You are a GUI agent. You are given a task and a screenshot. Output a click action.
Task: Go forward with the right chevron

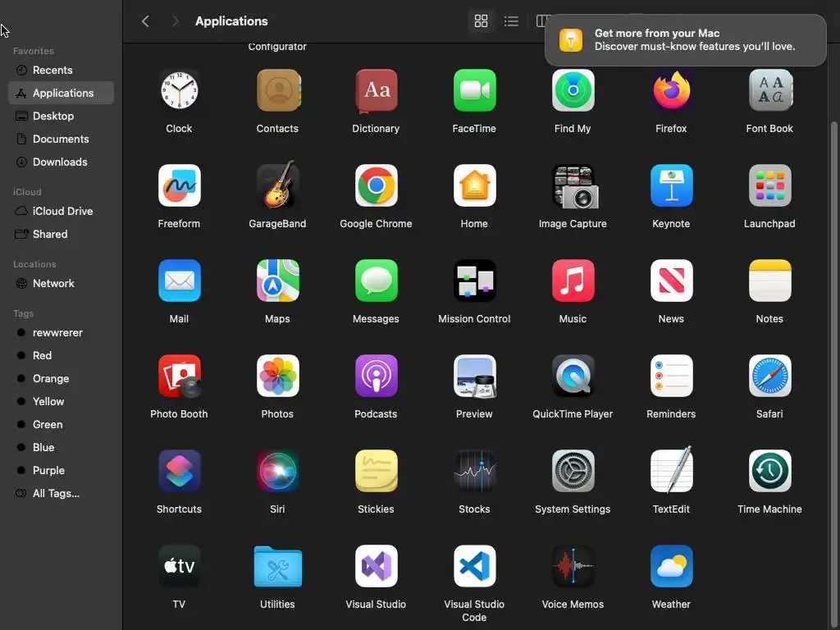pos(175,21)
